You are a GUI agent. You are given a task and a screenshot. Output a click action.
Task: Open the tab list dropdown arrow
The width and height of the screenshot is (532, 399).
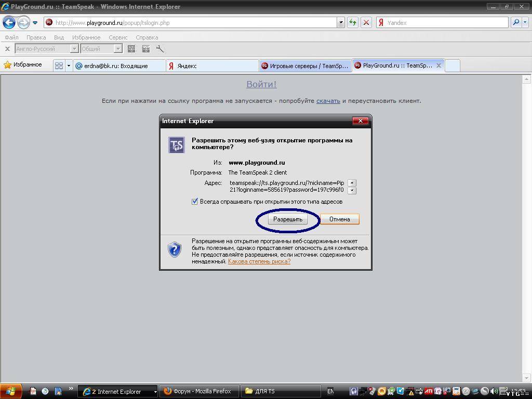(69, 65)
